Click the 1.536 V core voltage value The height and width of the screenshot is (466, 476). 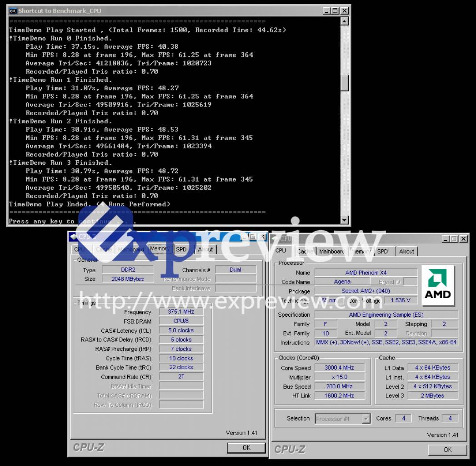[401, 300]
